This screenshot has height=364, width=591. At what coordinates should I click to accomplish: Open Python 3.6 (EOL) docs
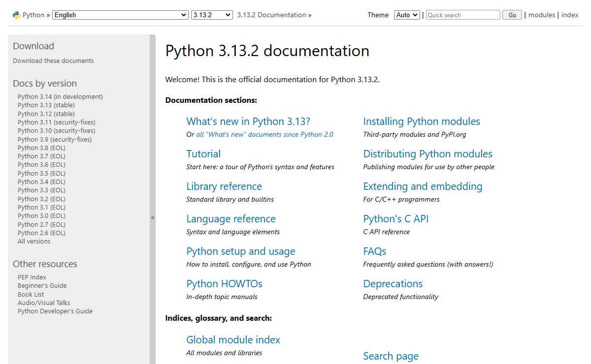click(x=41, y=165)
